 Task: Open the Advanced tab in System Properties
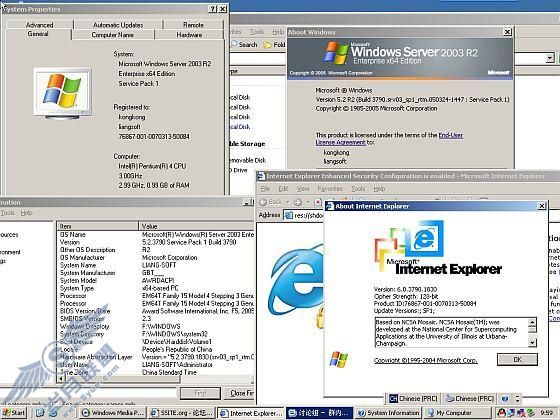pyautogui.click(x=39, y=25)
